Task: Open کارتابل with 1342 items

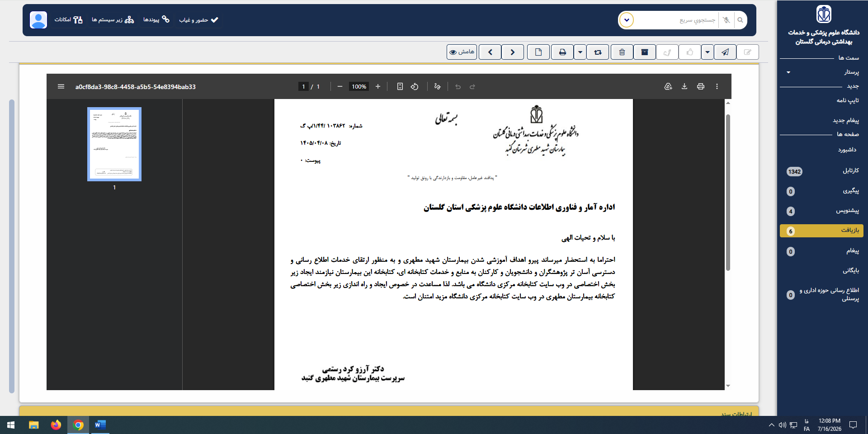Action: tap(822, 171)
